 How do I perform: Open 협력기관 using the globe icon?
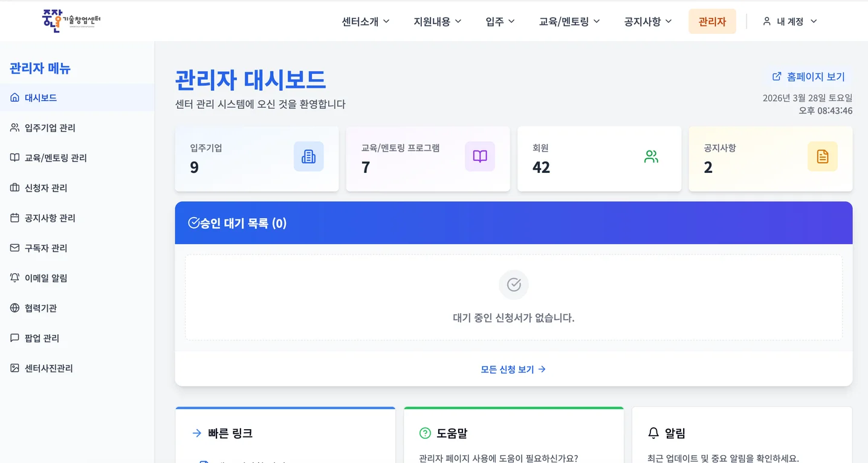point(14,308)
